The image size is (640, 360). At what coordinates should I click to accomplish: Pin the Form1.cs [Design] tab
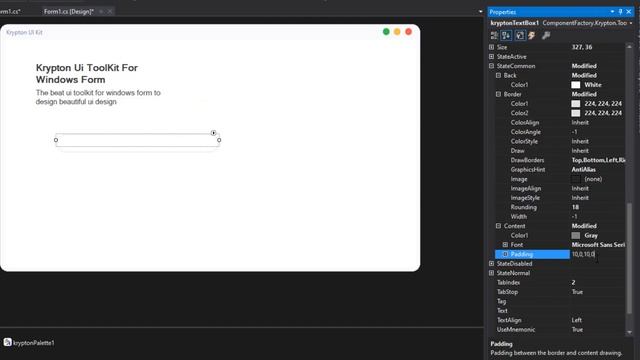point(101,11)
